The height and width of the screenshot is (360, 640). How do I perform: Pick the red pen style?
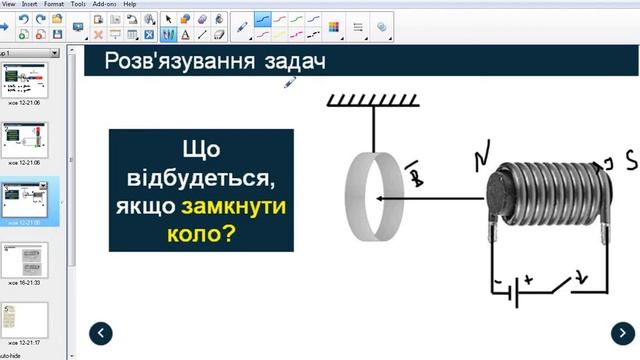point(280,19)
